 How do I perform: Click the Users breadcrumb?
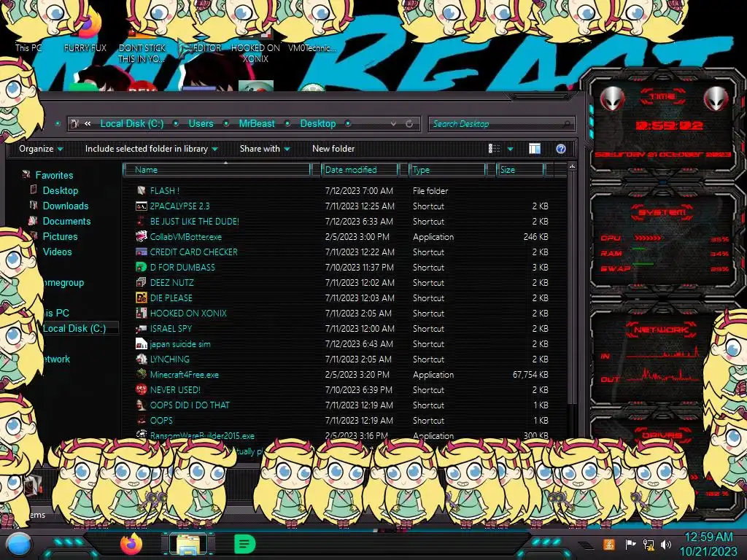(201, 123)
